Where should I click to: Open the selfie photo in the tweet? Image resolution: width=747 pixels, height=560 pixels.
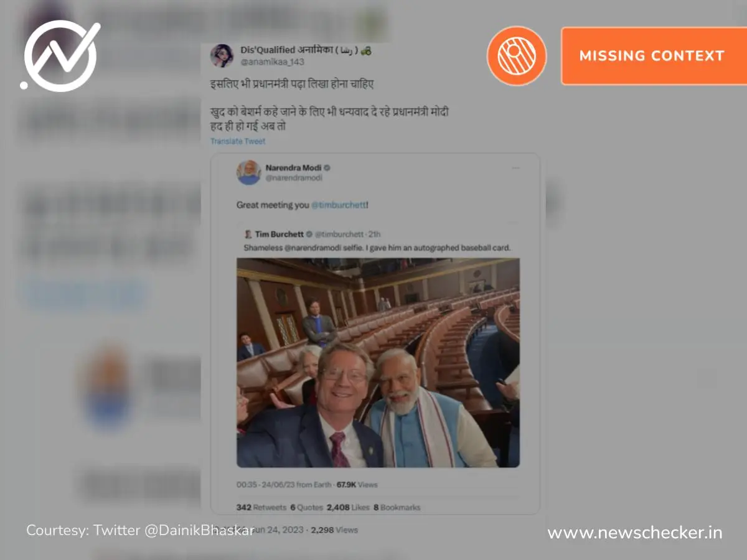[x=378, y=363]
